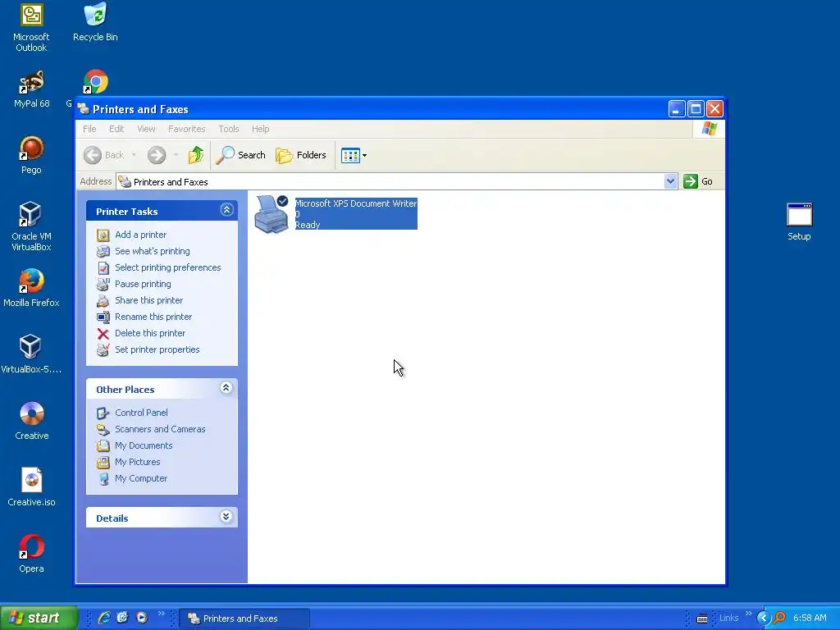The image size is (840, 630).
Task: Click the Search toolbar button
Action: (x=240, y=155)
